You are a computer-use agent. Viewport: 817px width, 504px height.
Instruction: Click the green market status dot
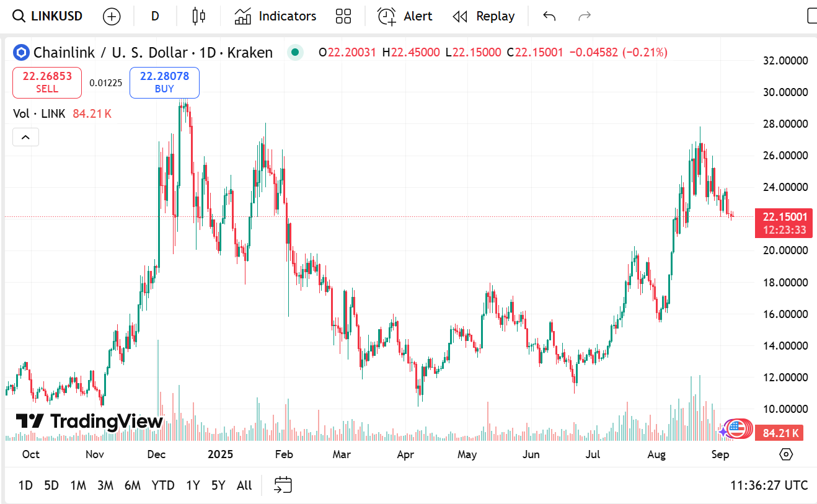tap(296, 53)
